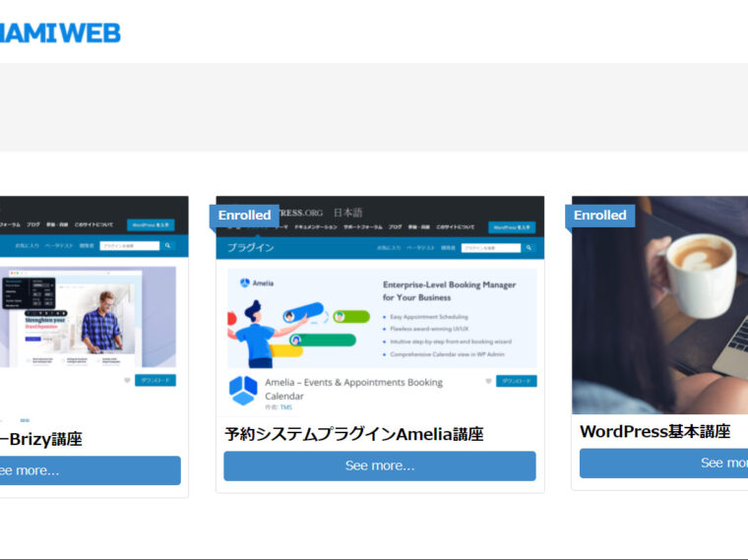This screenshot has height=560, width=748.
Task: Click the heart icon in Amelia thumbnail
Action: point(488,381)
